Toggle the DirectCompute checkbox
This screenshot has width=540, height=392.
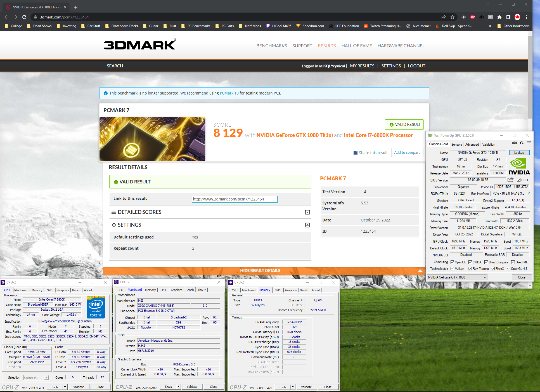point(486,262)
